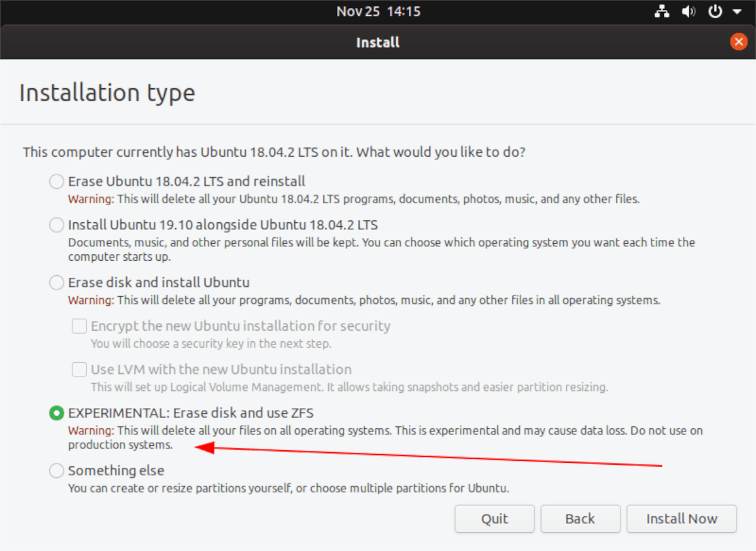Screen dimensions: 756x551
Task: Click Quit to exit the installer
Action: [x=494, y=518]
